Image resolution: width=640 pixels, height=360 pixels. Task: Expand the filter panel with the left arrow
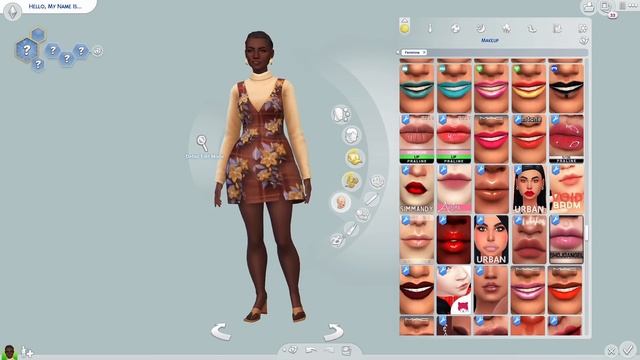tap(398, 52)
